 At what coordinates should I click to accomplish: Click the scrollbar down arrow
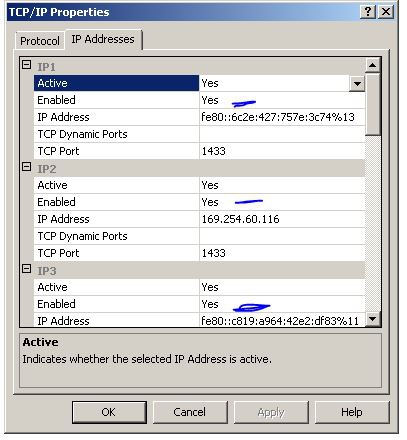point(373,319)
